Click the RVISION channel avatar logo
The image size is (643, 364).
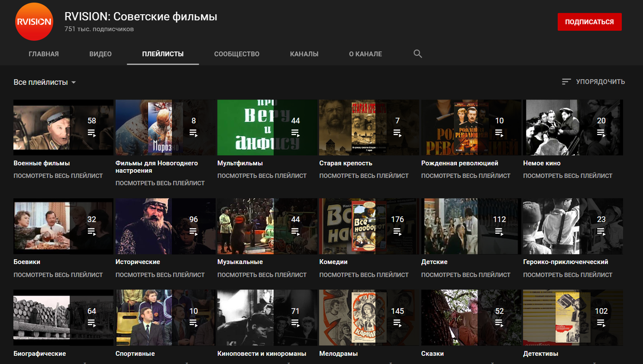[x=34, y=22]
